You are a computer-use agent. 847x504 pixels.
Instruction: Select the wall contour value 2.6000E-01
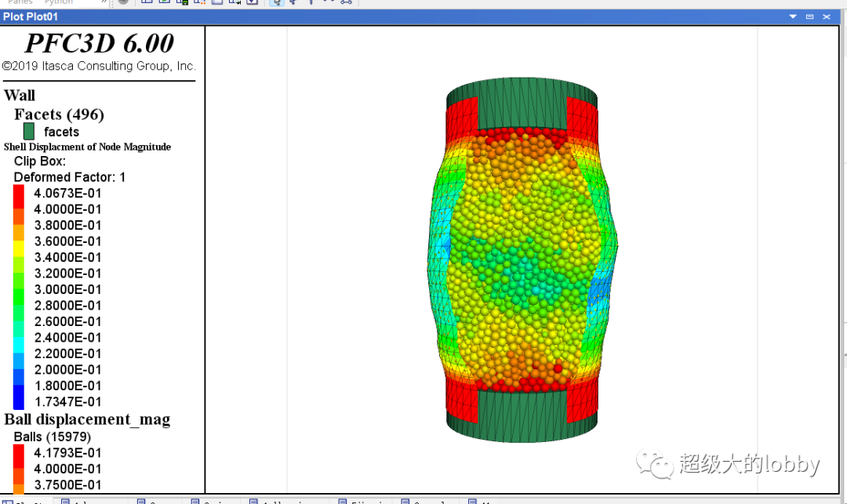click(67, 321)
